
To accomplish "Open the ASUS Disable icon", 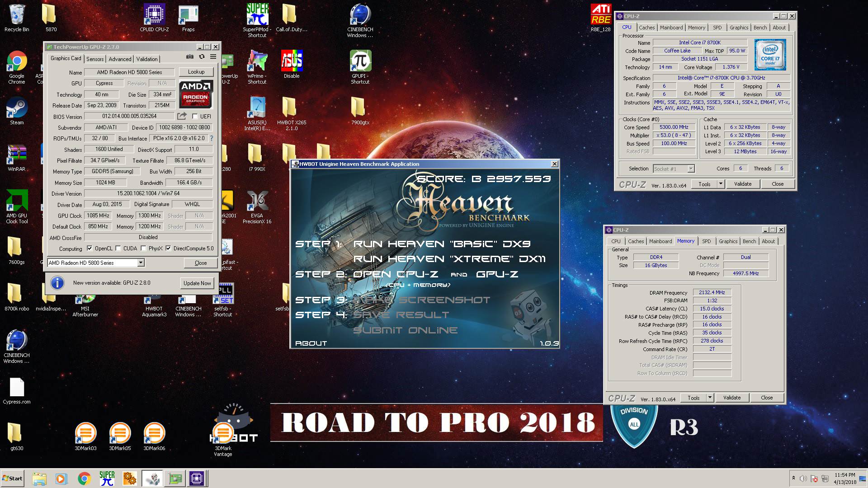I will (292, 64).
